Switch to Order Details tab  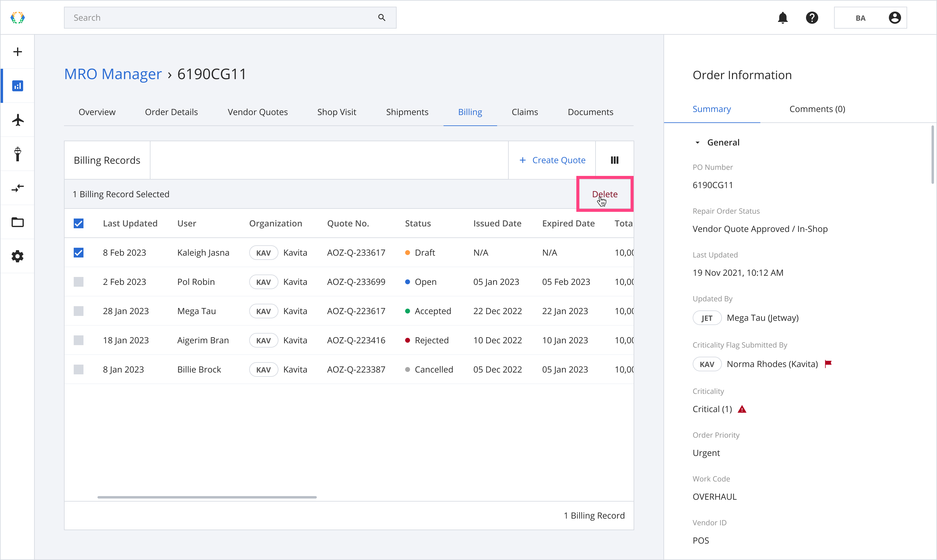(x=171, y=112)
